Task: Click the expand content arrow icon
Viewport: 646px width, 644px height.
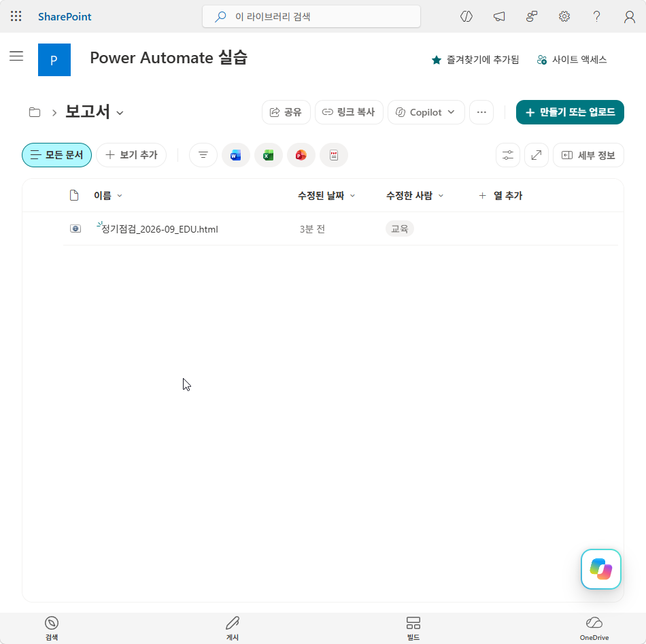Action: point(536,155)
